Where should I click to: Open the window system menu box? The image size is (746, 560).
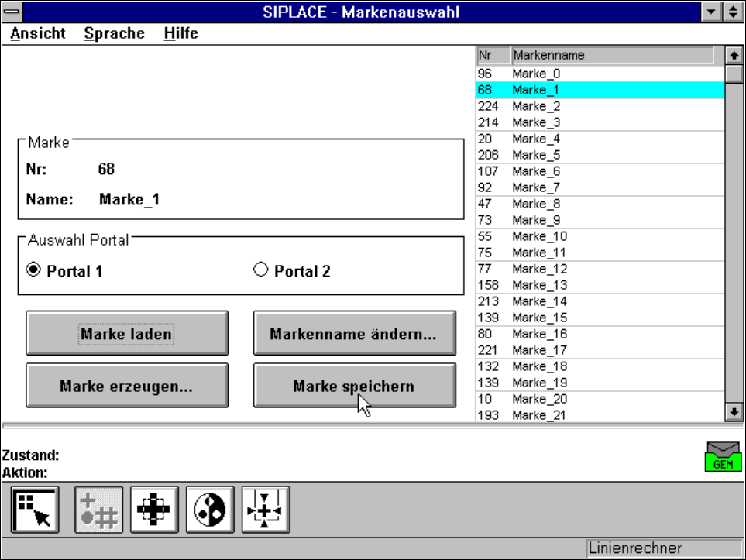pos(12,12)
